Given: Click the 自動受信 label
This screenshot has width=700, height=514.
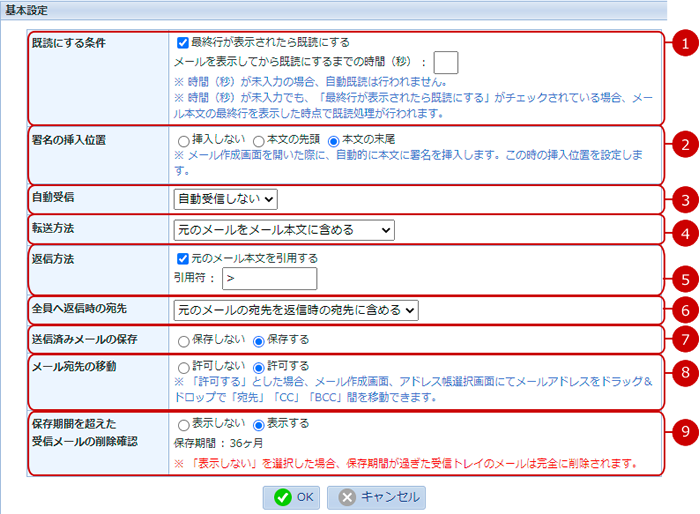Looking at the screenshot, I should pyautogui.click(x=53, y=197).
